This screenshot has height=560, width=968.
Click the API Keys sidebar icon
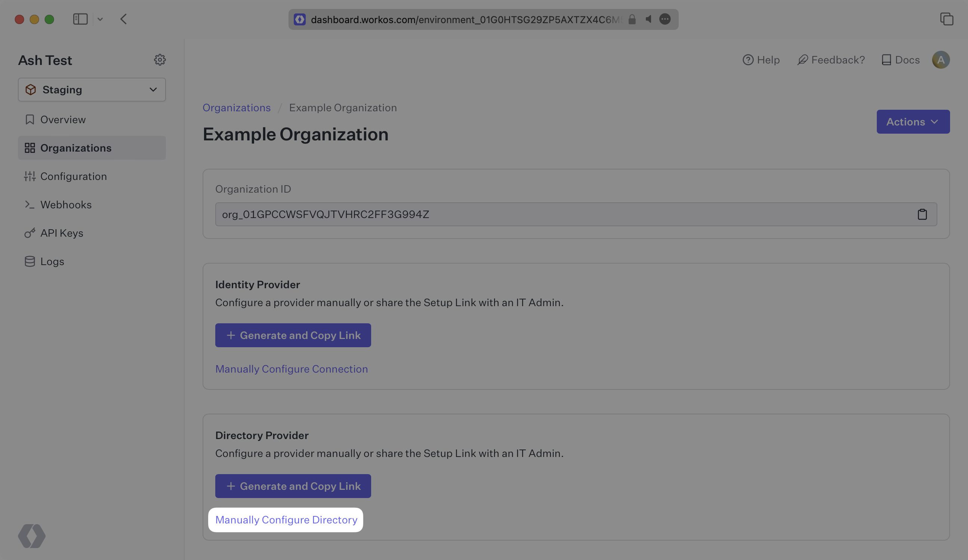pyautogui.click(x=29, y=233)
